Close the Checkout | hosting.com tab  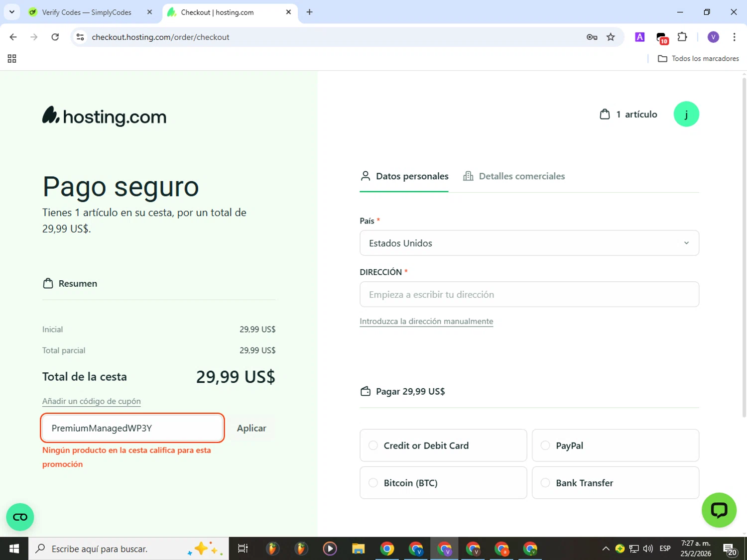(x=288, y=12)
